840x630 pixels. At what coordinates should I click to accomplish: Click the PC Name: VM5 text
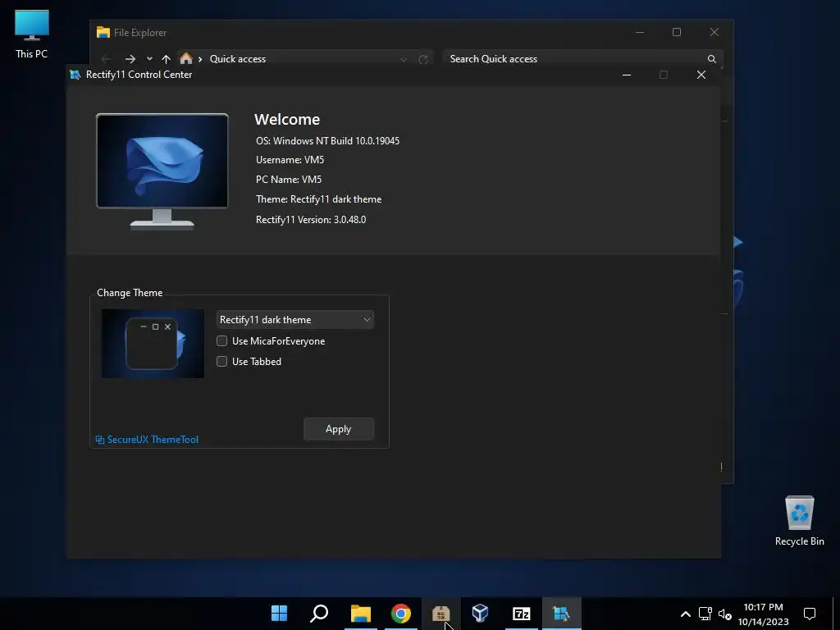tap(288, 180)
